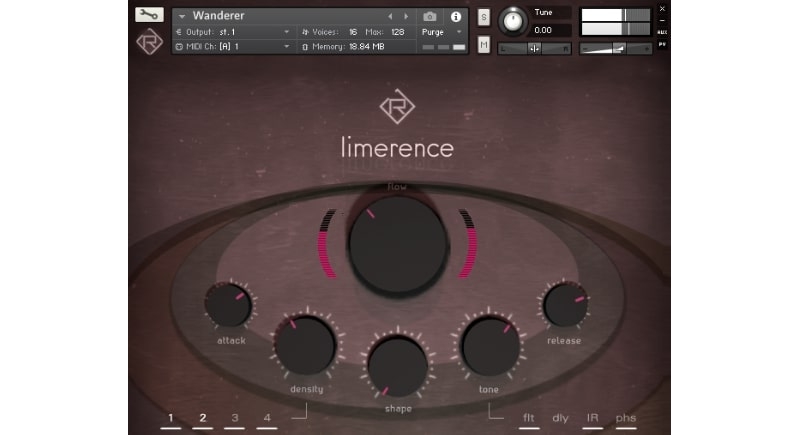
Task: Click the Memory chip icon
Action: point(305,47)
